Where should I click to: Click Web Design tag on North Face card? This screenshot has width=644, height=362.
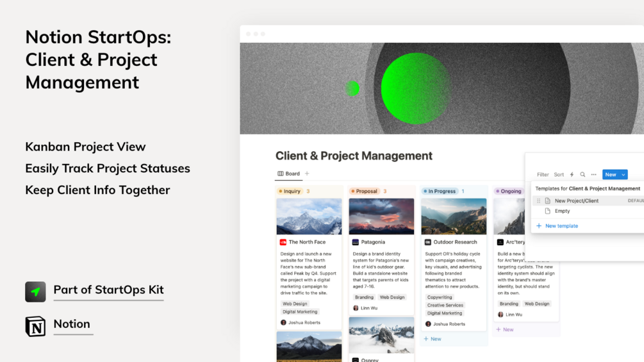point(295,304)
